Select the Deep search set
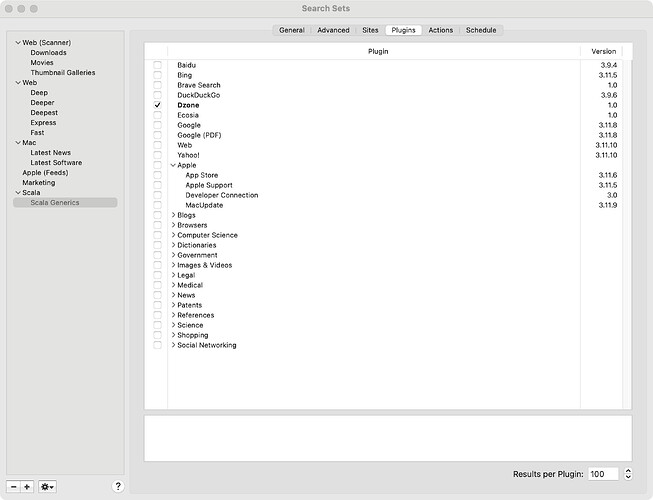The width and height of the screenshot is (653, 500). [39, 92]
